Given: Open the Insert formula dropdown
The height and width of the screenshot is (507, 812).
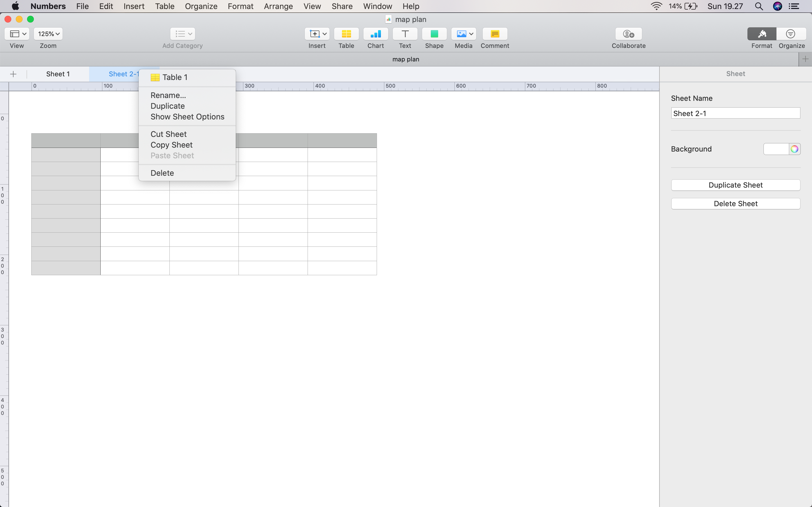Looking at the screenshot, I should click(x=317, y=34).
